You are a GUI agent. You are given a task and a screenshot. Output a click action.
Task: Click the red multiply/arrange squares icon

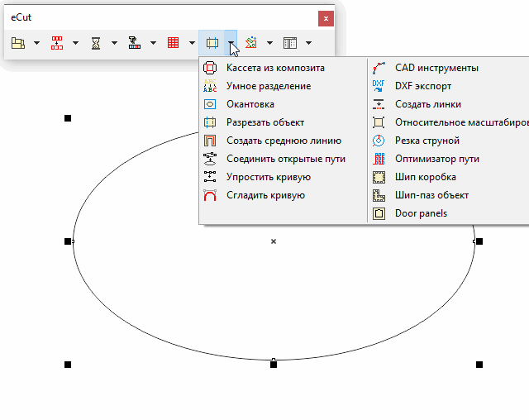coord(57,43)
